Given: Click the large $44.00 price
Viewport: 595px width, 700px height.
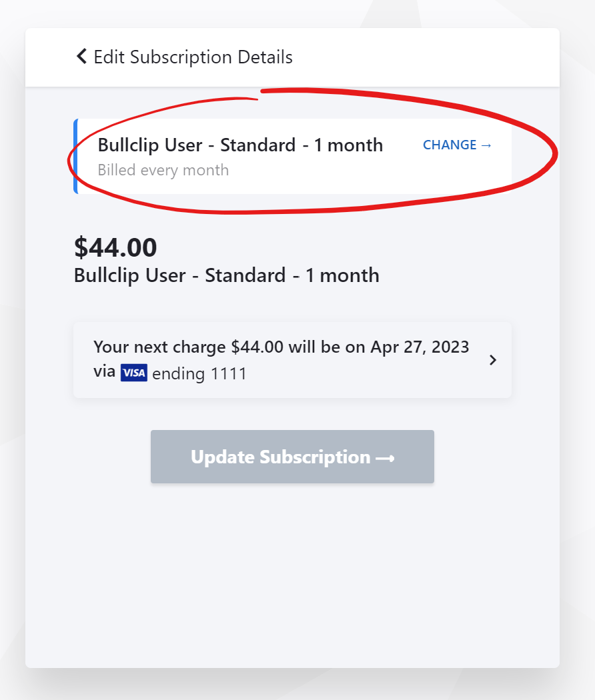Looking at the screenshot, I should point(115,247).
